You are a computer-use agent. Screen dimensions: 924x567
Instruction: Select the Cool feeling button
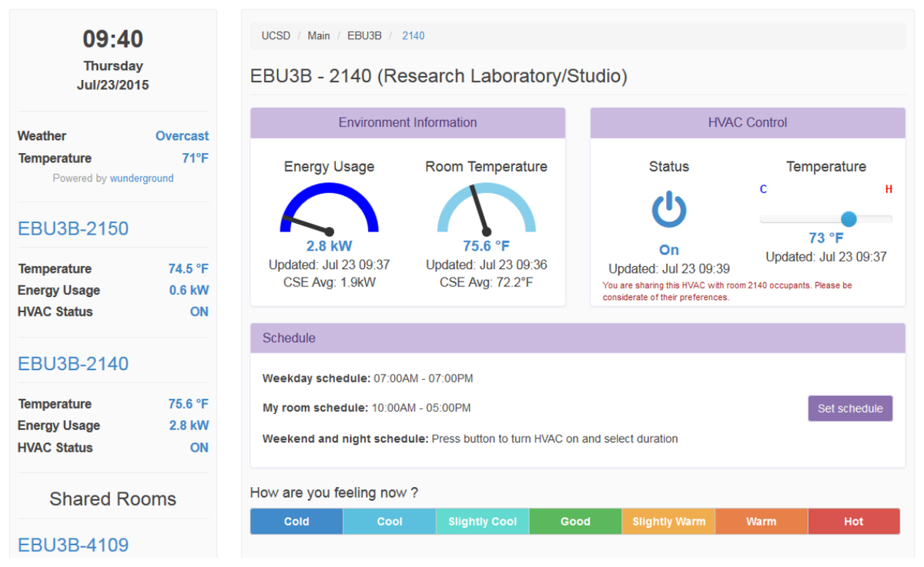pyautogui.click(x=390, y=522)
